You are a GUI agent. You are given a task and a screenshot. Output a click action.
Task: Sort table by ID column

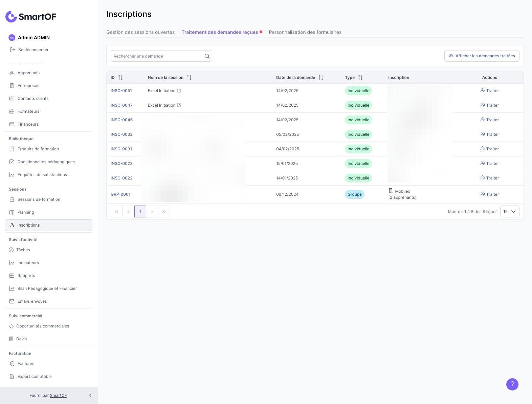[120, 78]
